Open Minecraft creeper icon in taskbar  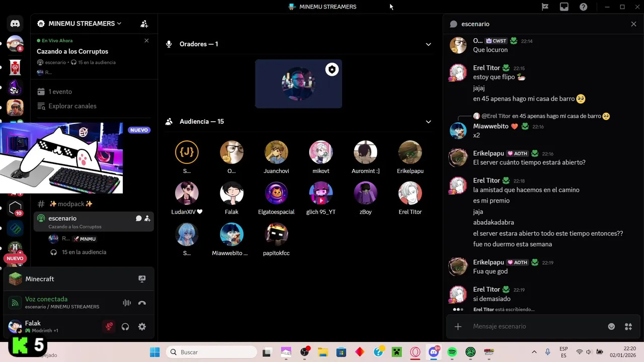(x=396, y=352)
